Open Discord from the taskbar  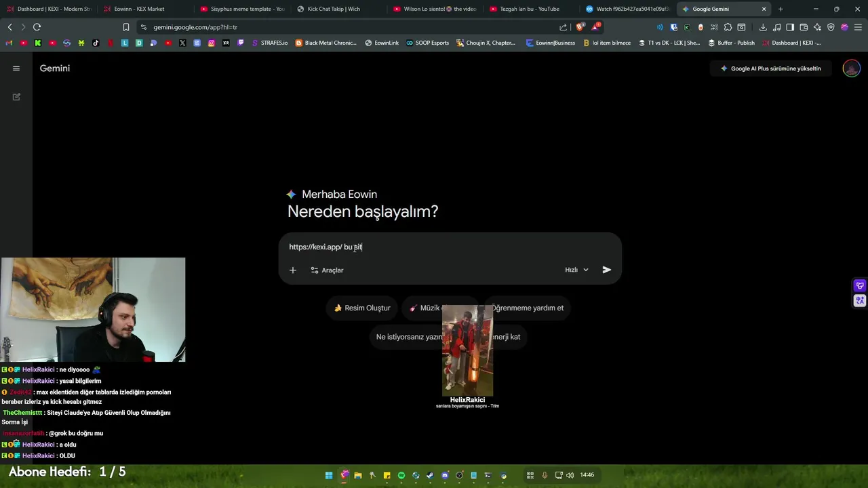(x=445, y=475)
